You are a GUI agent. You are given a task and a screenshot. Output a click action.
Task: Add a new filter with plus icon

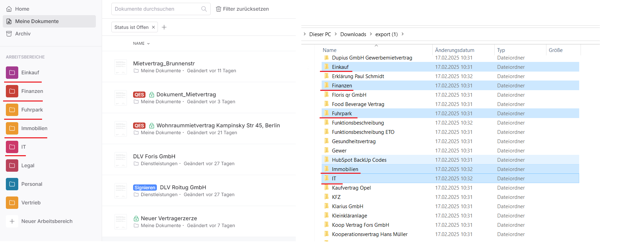[164, 27]
